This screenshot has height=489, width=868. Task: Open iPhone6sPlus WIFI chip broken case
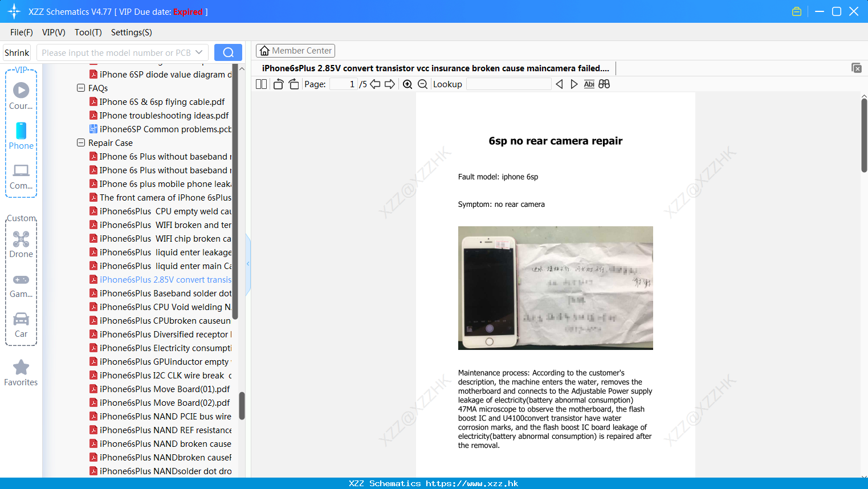161,238
